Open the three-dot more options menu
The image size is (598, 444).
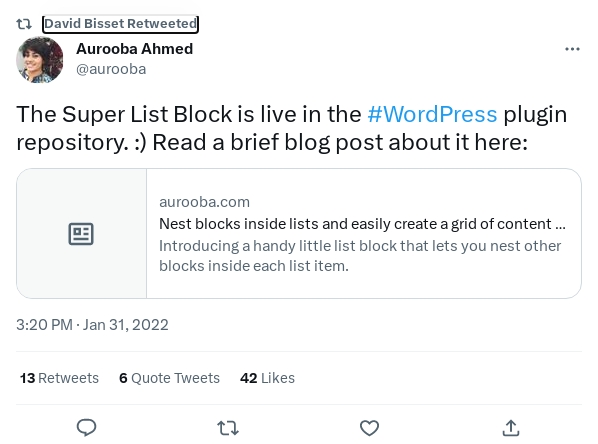tap(572, 49)
